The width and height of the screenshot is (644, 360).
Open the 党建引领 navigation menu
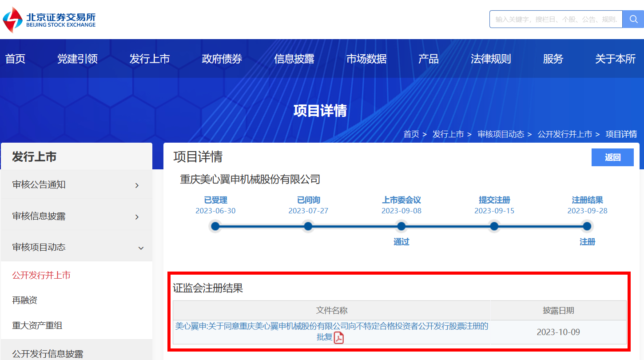pos(77,59)
